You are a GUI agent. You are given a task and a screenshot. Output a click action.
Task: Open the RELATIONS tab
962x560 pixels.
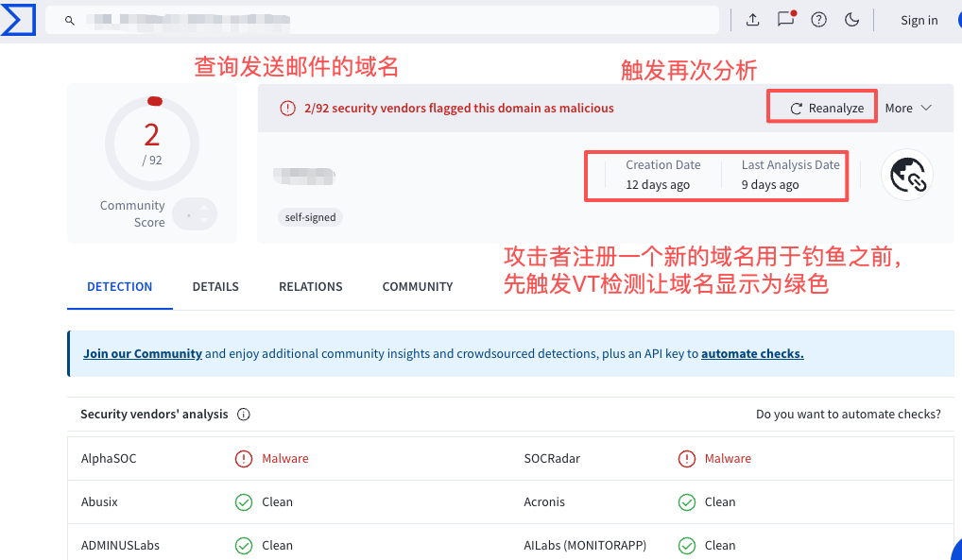pyautogui.click(x=311, y=287)
